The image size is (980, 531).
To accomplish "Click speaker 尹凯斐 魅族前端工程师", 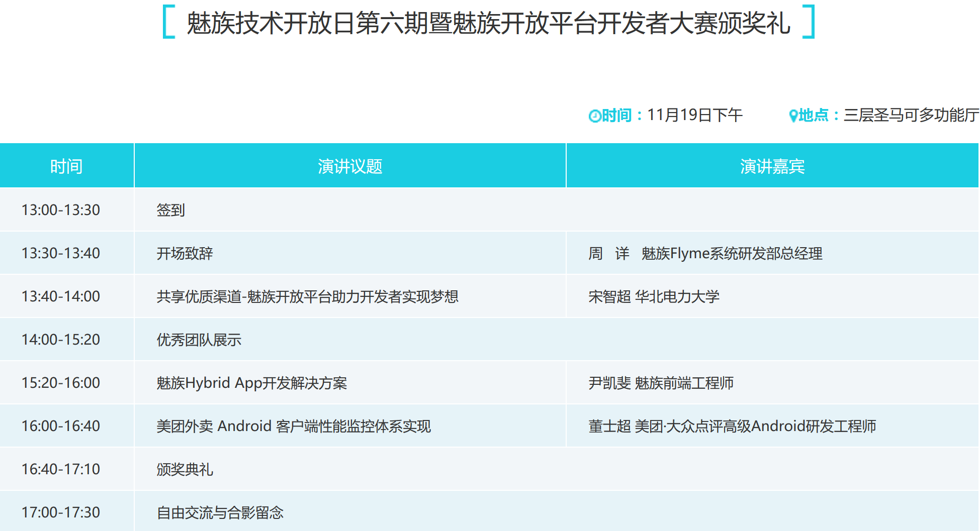I will [x=661, y=383].
